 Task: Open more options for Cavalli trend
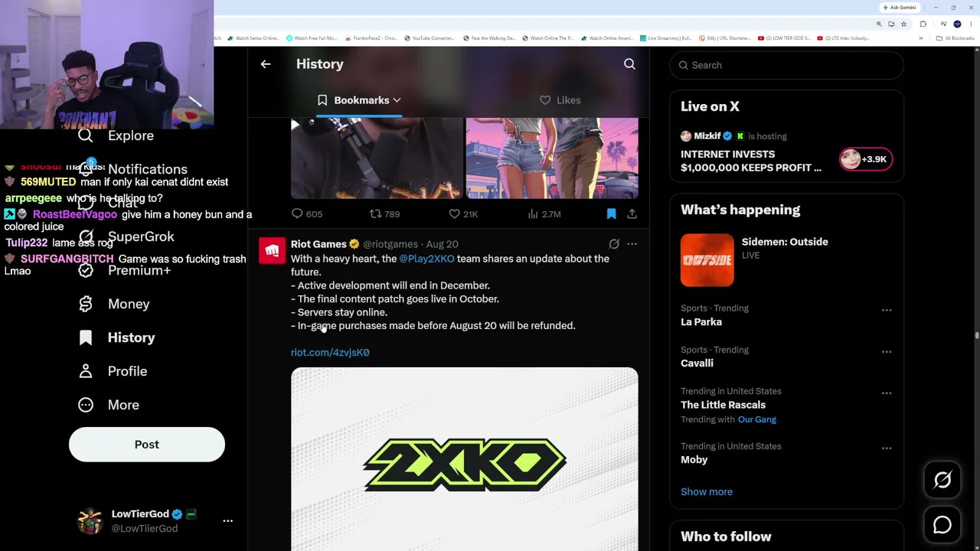click(887, 352)
